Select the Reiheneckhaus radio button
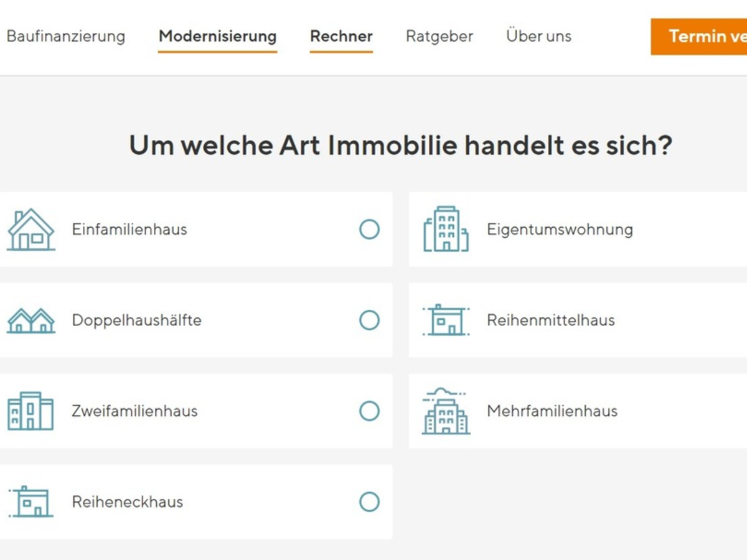This screenshot has height=560, width=747. [x=369, y=502]
